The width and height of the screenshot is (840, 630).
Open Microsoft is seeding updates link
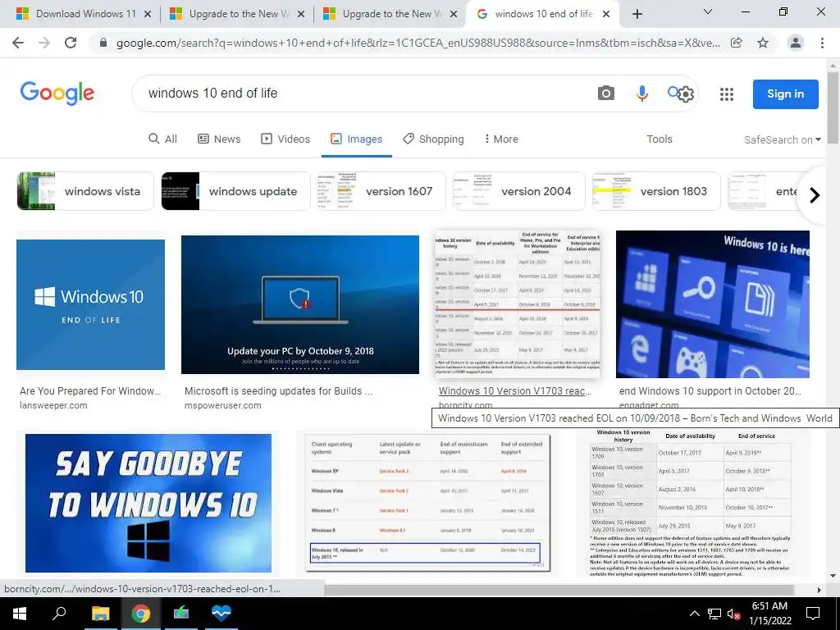point(279,391)
